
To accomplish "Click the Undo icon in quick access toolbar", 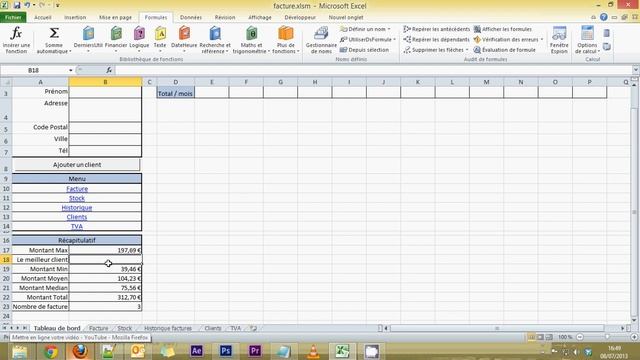I will pyautogui.click(x=27, y=5).
